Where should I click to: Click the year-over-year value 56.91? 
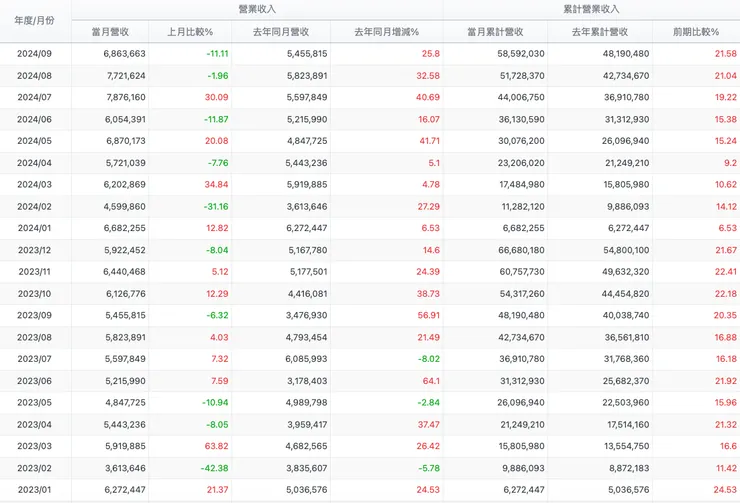(x=429, y=315)
